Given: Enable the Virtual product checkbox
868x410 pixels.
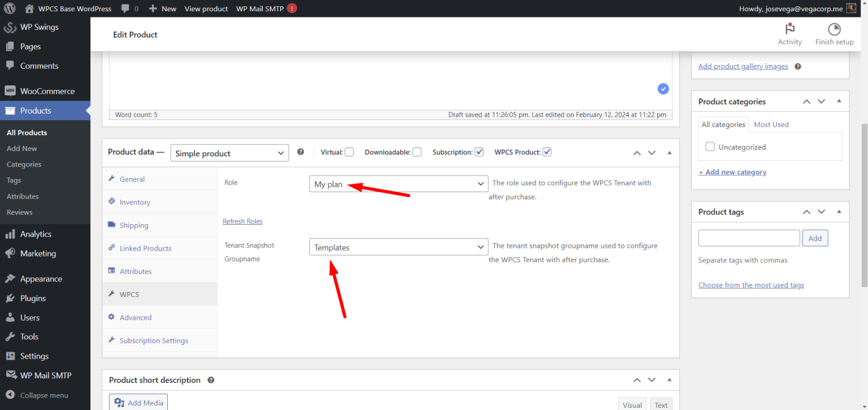Looking at the screenshot, I should click(x=349, y=151).
